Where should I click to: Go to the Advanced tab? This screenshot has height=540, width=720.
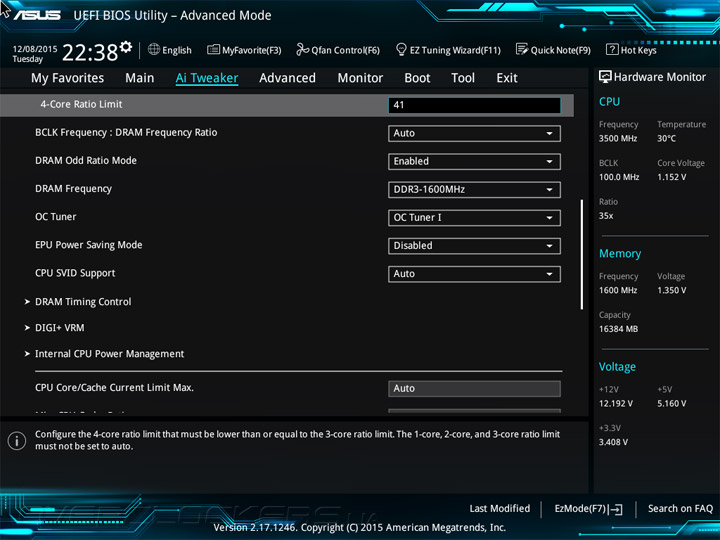[287, 78]
